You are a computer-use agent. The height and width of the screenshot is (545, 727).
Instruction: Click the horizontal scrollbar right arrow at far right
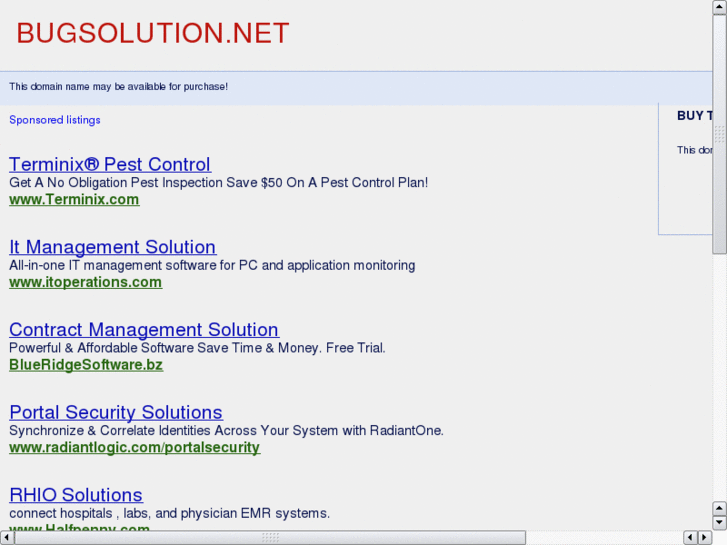[705, 538]
